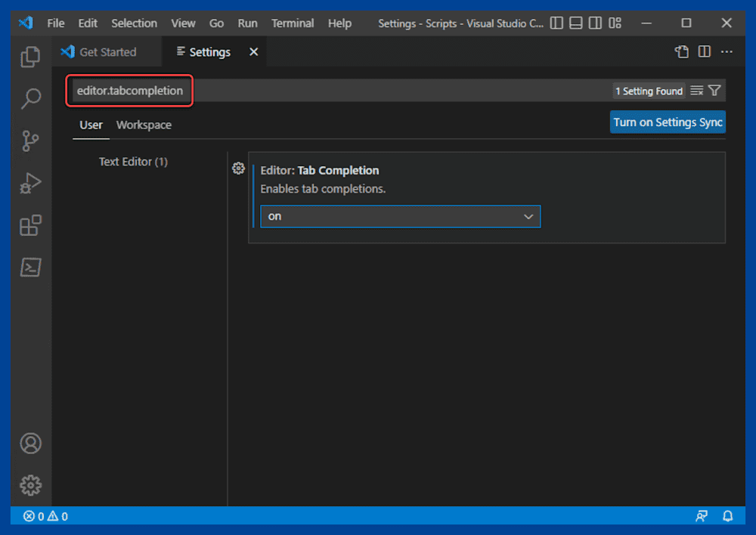
Task: Click the Run and Debug icon
Action: click(x=30, y=183)
